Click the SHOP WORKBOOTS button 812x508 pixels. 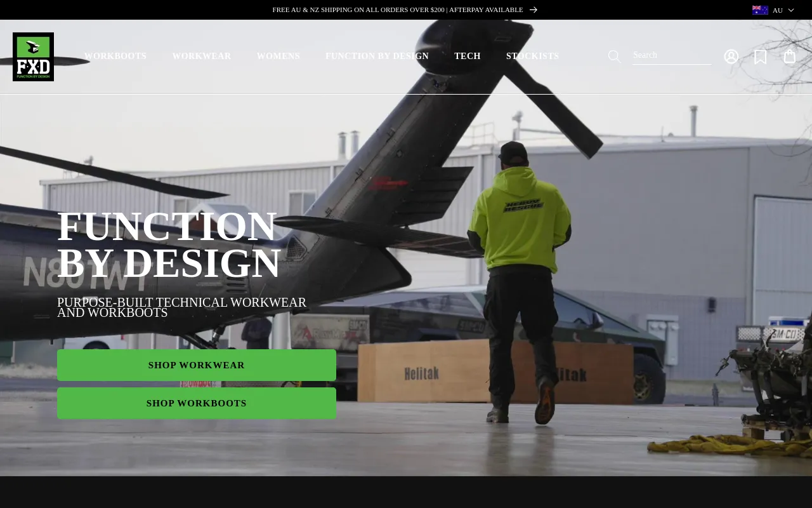(197, 403)
